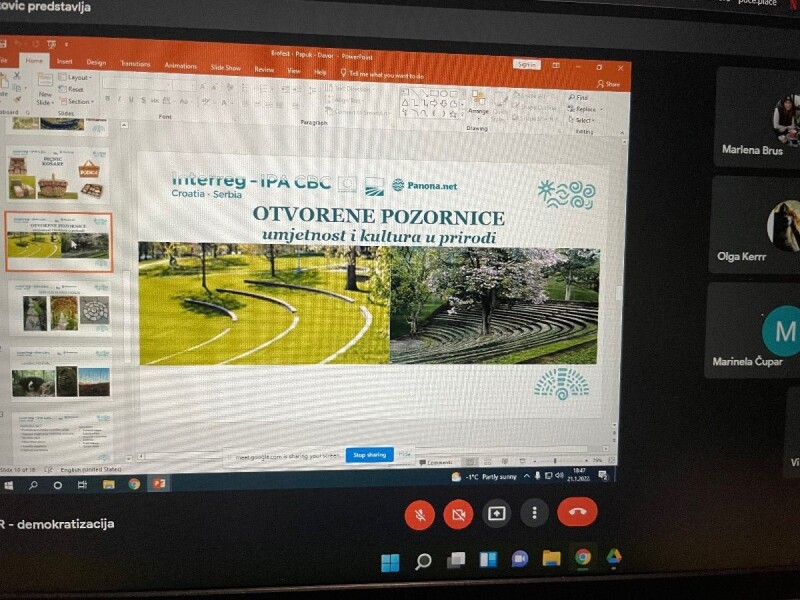Open the Insert ribbon tab
This screenshot has width=800, height=600.
64,61
